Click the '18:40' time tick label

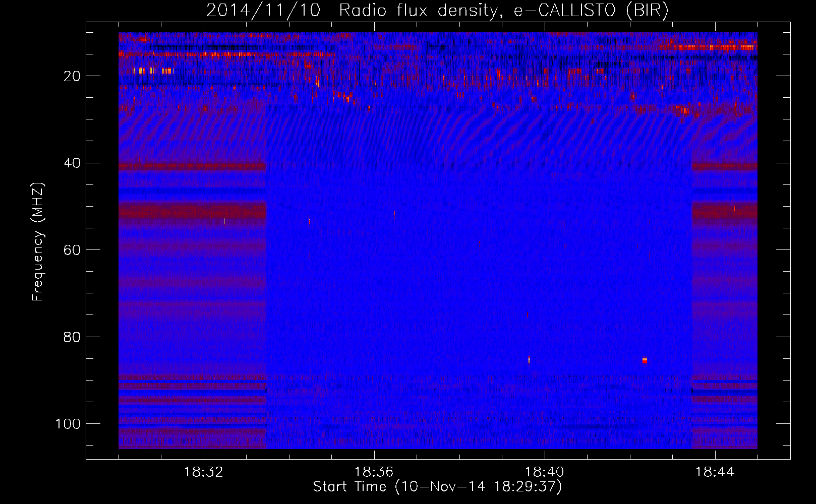545,472
